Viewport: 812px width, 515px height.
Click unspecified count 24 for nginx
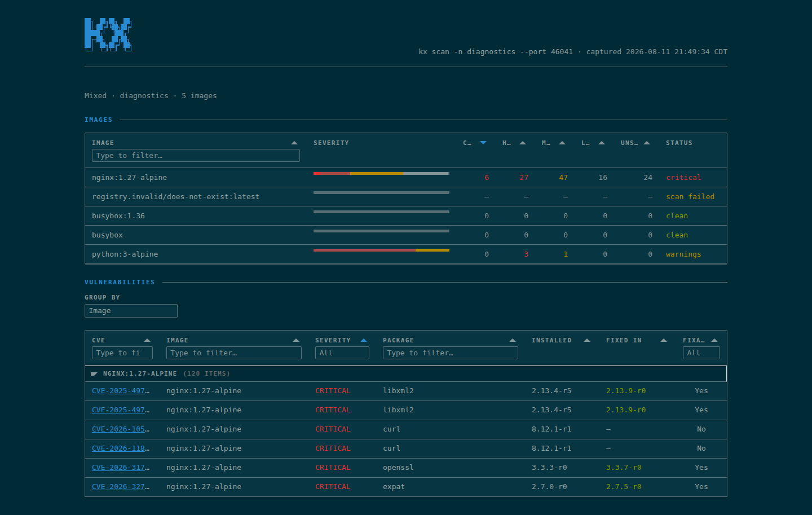tap(648, 178)
